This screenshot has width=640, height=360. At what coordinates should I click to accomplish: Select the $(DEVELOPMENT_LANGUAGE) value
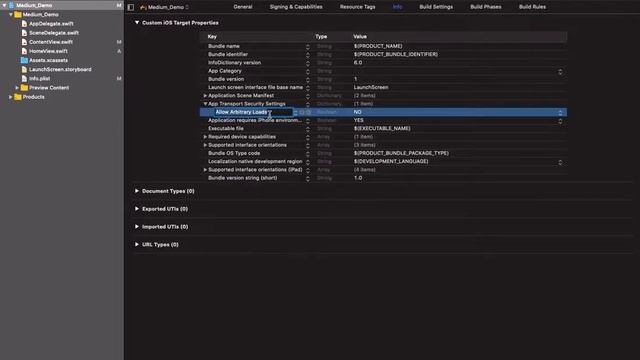point(391,161)
